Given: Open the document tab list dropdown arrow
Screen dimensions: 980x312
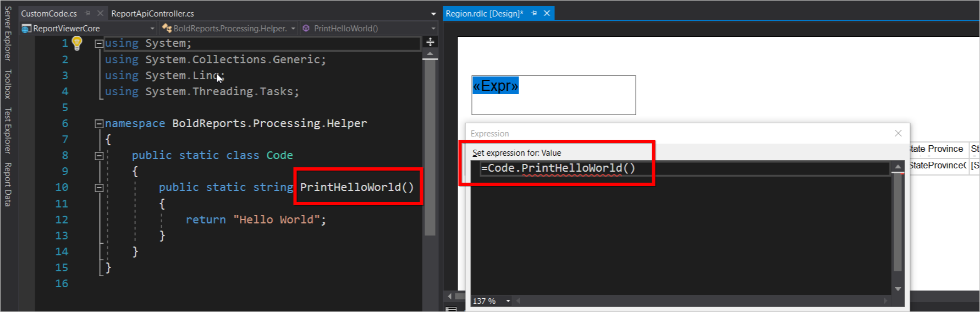Looking at the screenshot, I should 433,14.
